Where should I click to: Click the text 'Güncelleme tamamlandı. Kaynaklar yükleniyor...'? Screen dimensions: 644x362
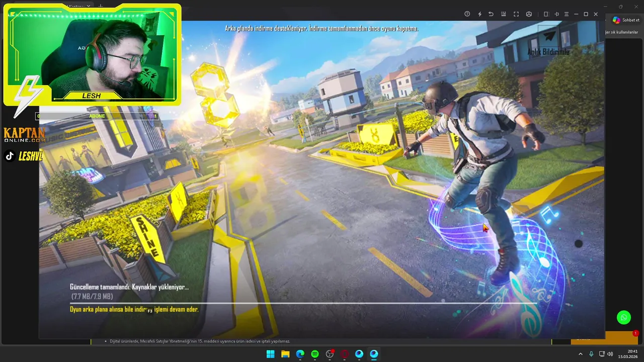tap(129, 287)
